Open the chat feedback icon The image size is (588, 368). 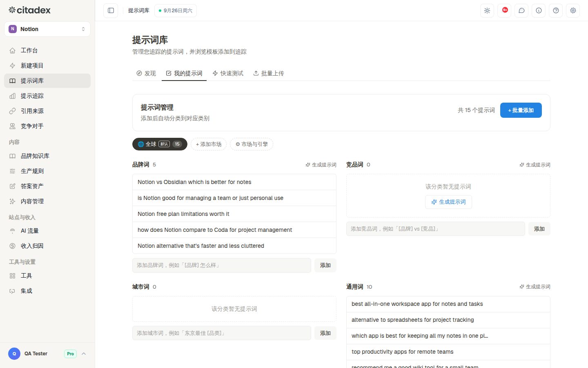click(x=521, y=11)
